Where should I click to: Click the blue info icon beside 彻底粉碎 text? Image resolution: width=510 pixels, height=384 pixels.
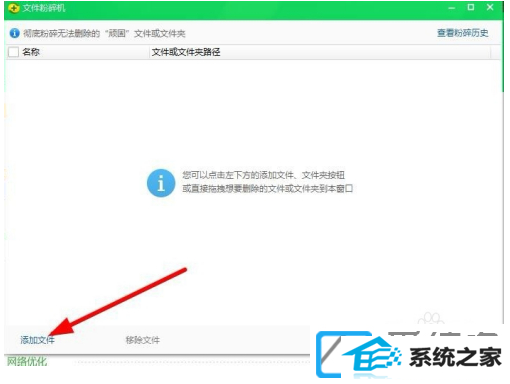pos(14,33)
